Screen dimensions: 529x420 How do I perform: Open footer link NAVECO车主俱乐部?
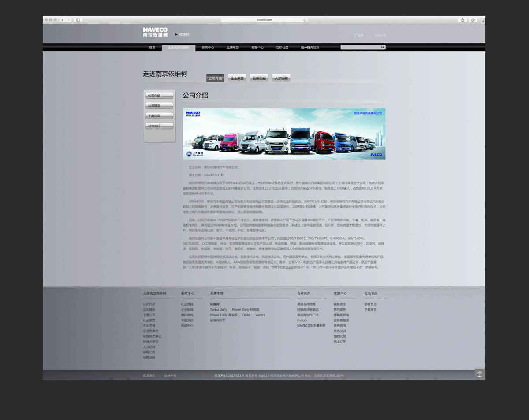[311, 326]
